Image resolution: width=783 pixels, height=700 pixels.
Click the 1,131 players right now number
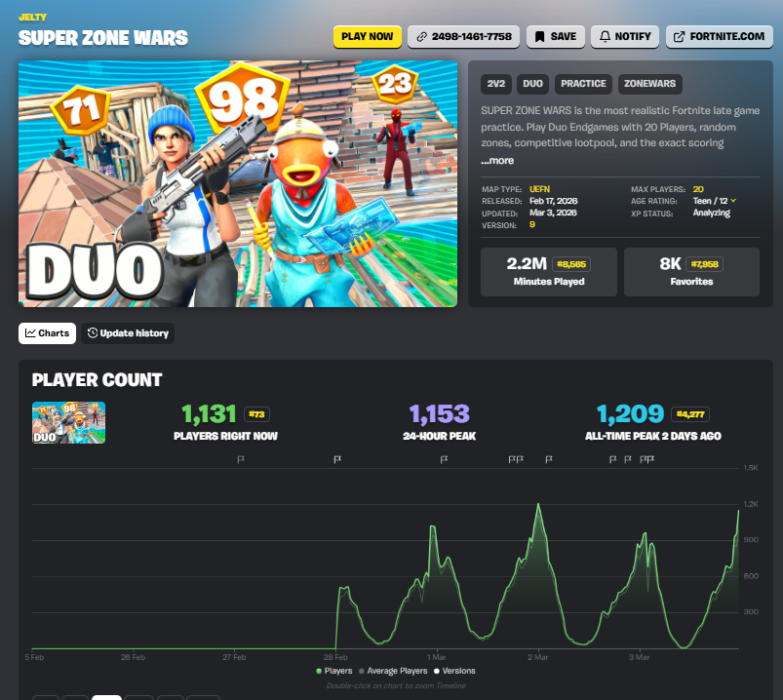point(209,414)
